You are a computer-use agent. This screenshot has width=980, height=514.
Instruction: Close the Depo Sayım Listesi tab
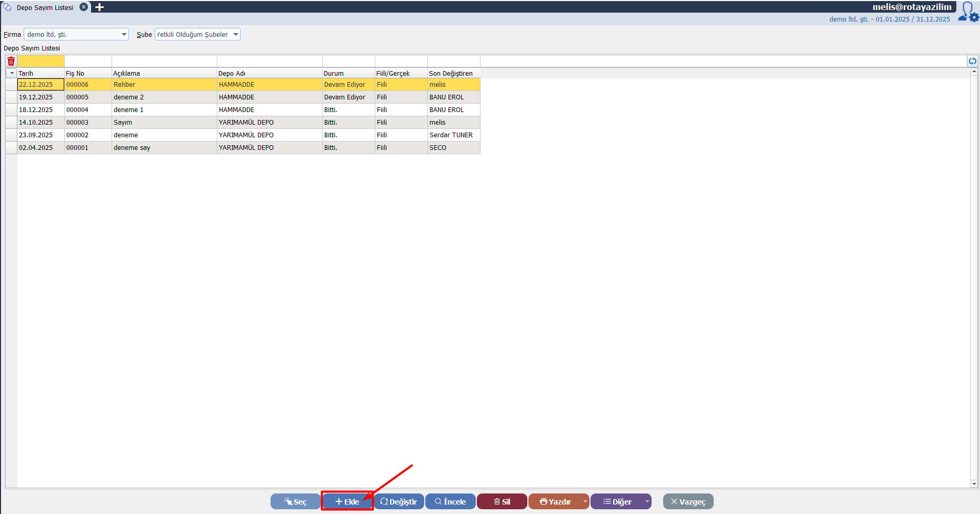coord(83,7)
